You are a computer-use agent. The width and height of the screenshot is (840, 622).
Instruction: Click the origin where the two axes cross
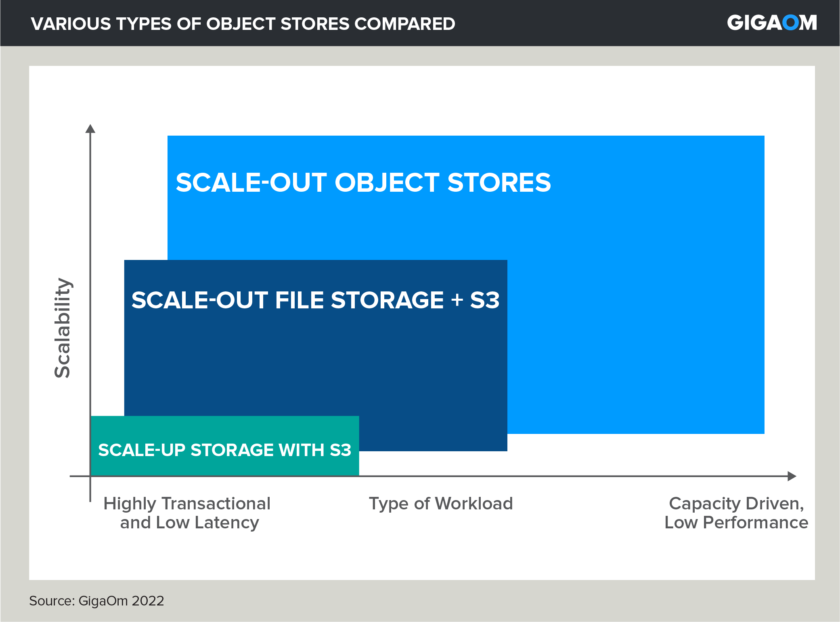tap(90, 476)
